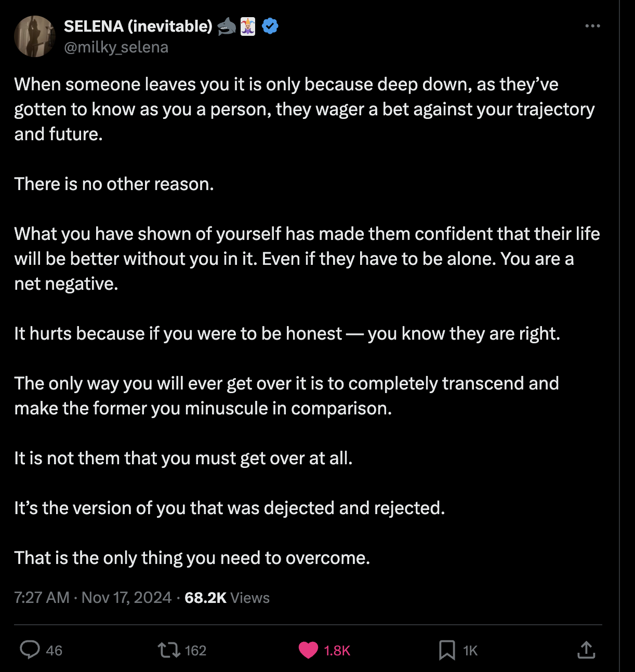
Task: Open the profile avatar picture
Action: (x=35, y=36)
